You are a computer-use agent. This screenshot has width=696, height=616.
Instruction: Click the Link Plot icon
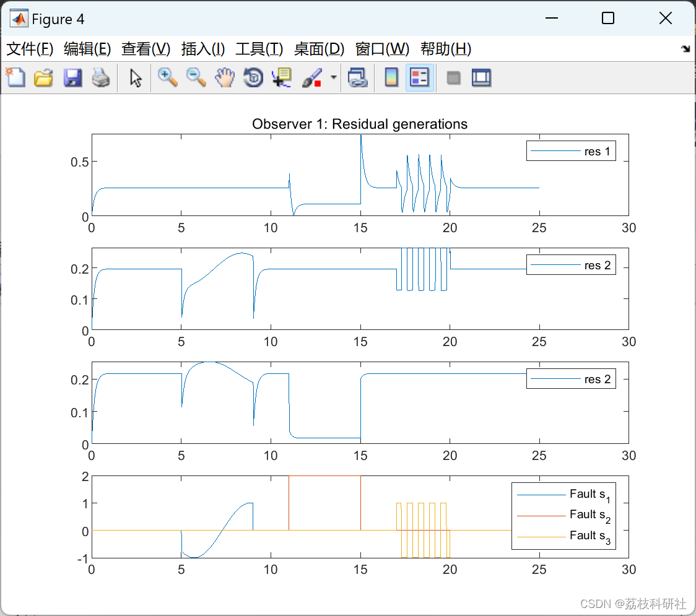(357, 77)
